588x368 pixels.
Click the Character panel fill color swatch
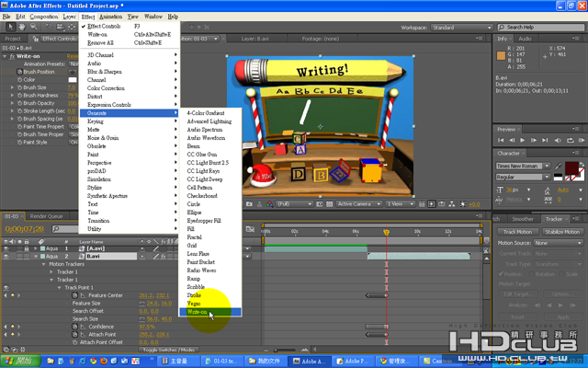[x=571, y=167]
